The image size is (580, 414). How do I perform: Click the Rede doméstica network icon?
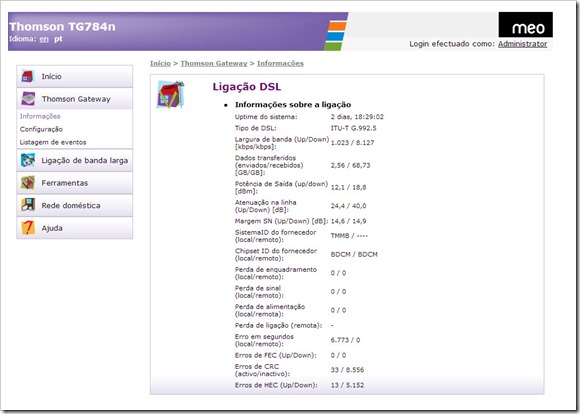28,205
